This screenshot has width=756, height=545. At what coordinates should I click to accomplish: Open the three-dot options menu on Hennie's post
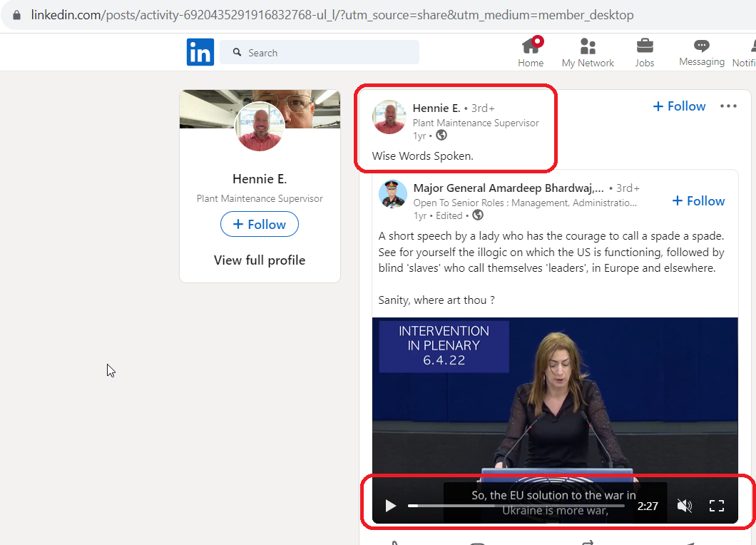728,106
